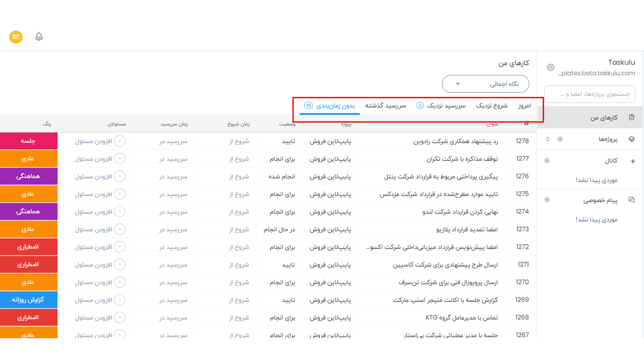Start new private message plus icon
This screenshot has width=644, height=362.
pyautogui.click(x=547, y=200)
